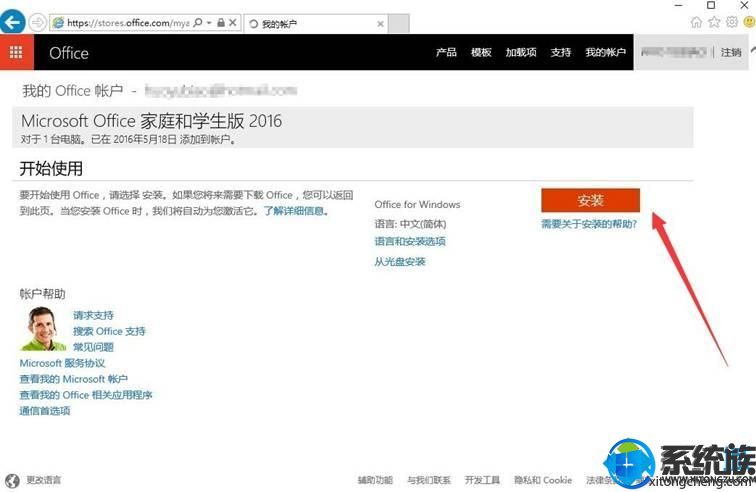Viewport: 756px width, 492px height.
Task: Click 查看我的 Microsoft 帐户 link
Action: coord(73,379)
